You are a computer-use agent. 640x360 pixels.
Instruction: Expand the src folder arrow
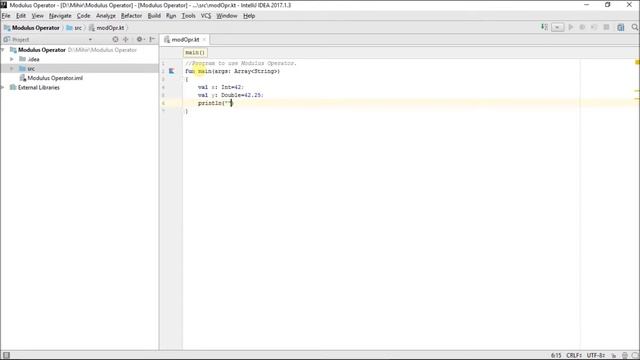[12, 69]
